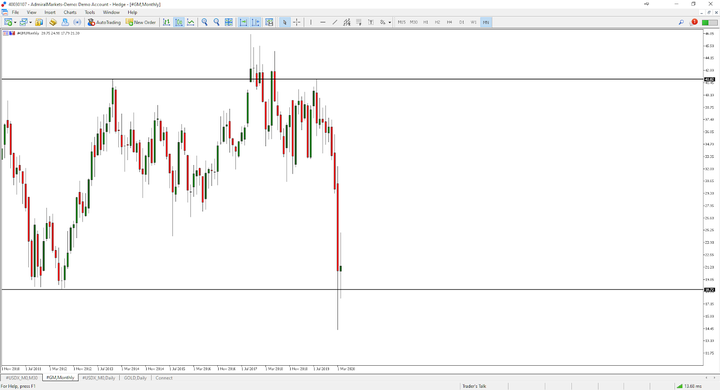Expand the Profiles dropdown arrow
Image resolution: width=720 pixels, height=390 pixels.
(30, 22)
